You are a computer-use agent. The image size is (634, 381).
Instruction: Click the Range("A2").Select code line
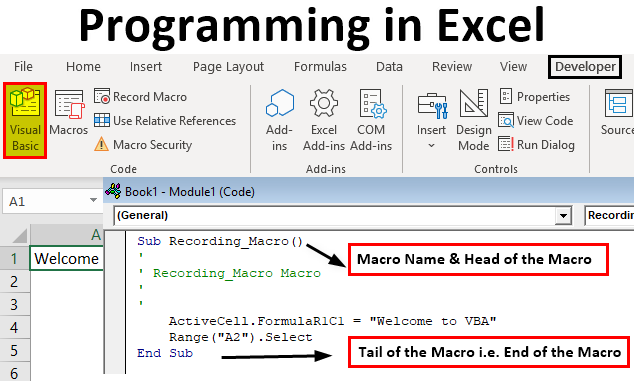click(x=241, y=337)
